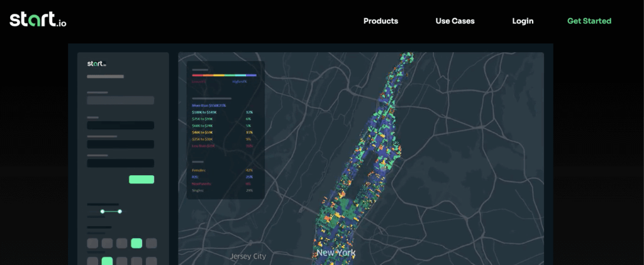Screen dimensions: 644x265
Task: Click the light gray top field in sidebar
Action: [x=120, y=100]
